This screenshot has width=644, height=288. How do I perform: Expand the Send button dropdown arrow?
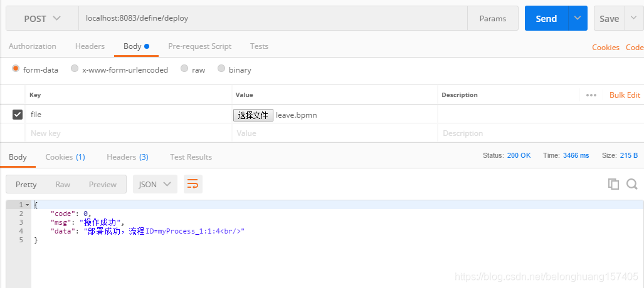(x=578, y=18)
